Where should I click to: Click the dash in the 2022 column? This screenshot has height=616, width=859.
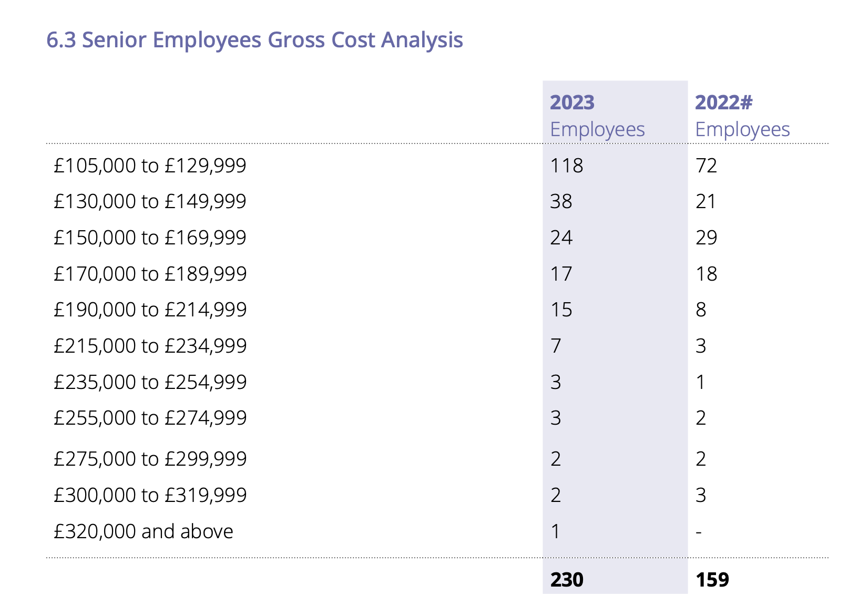(699, 532)
